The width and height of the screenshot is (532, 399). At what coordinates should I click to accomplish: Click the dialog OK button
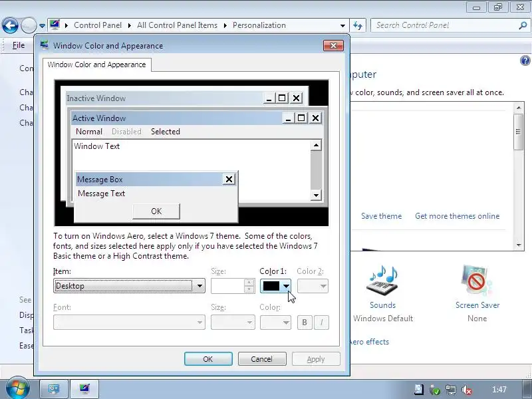point(208,359)
